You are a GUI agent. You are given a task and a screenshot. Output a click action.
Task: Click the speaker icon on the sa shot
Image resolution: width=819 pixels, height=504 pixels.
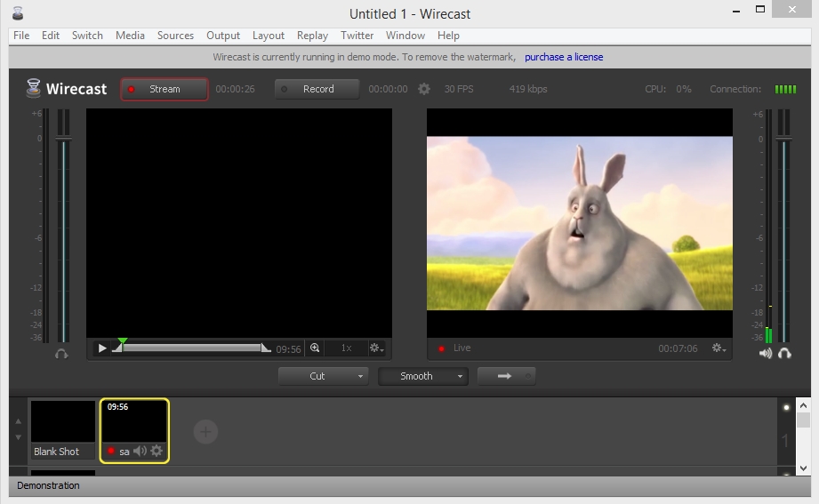pos(140,451)
